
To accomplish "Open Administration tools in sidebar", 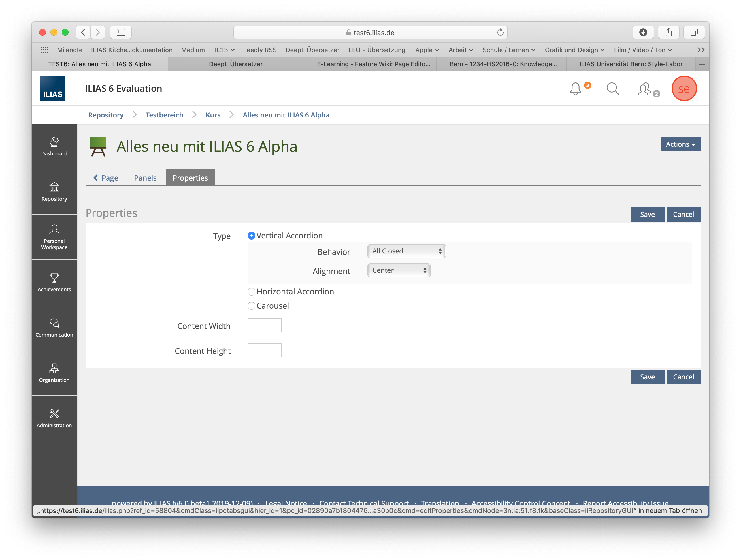I will [54, 418].
